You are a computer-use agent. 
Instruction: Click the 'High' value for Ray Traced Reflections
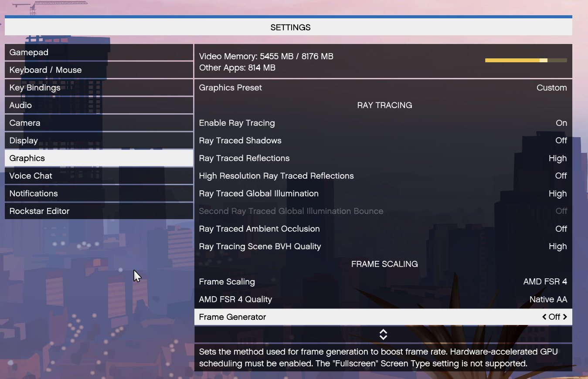coord(558,158)
